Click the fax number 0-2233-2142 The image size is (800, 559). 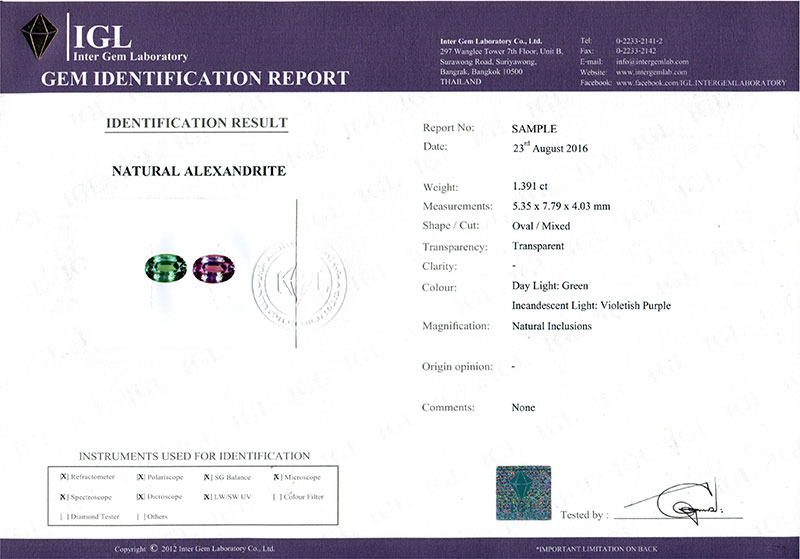(x=636, y=50)
